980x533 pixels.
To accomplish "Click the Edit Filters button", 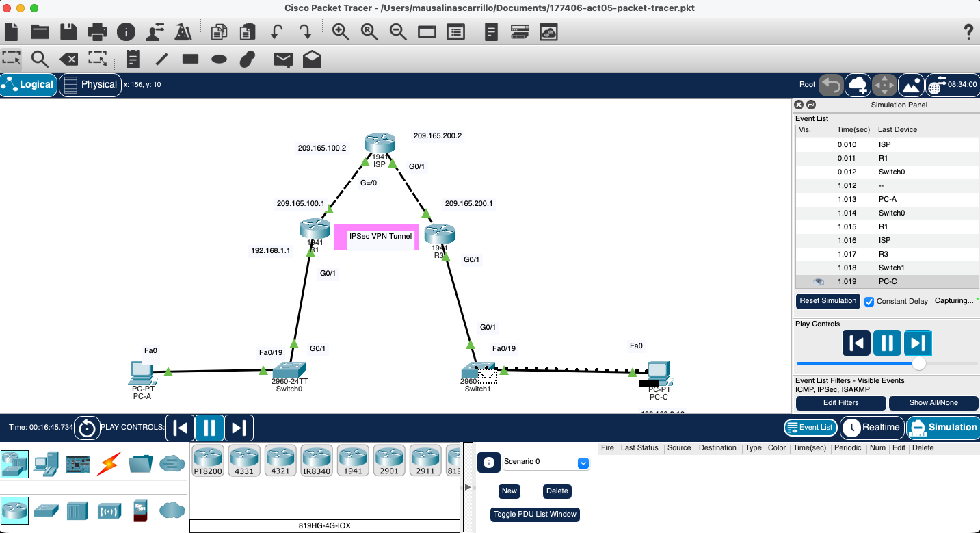I will coord(840,403).
